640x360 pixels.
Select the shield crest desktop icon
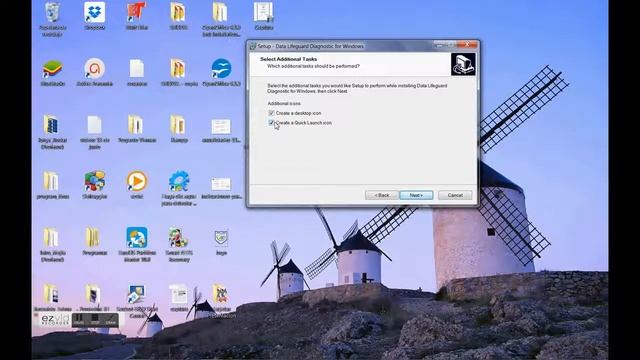[x=221, y=238]
